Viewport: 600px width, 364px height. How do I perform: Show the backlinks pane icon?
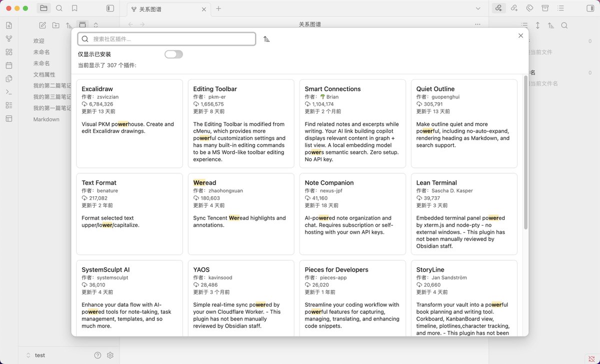pyautogui.click(x=498, y=8)
